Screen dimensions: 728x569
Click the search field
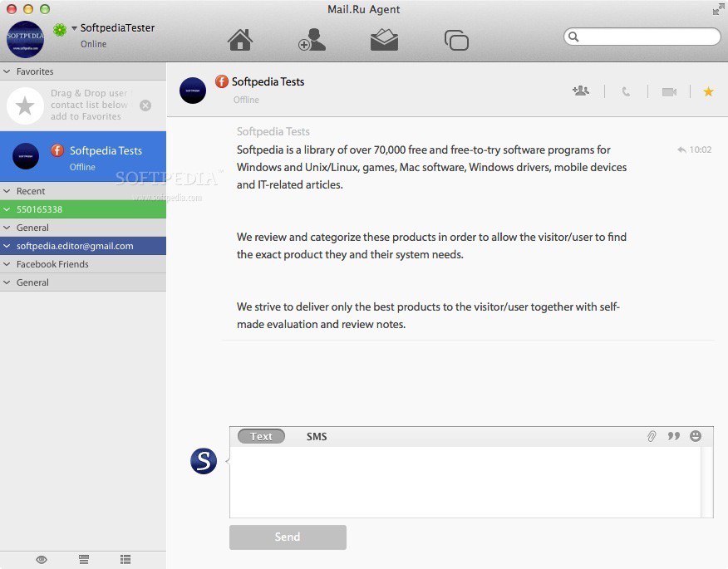pos(642,37)
